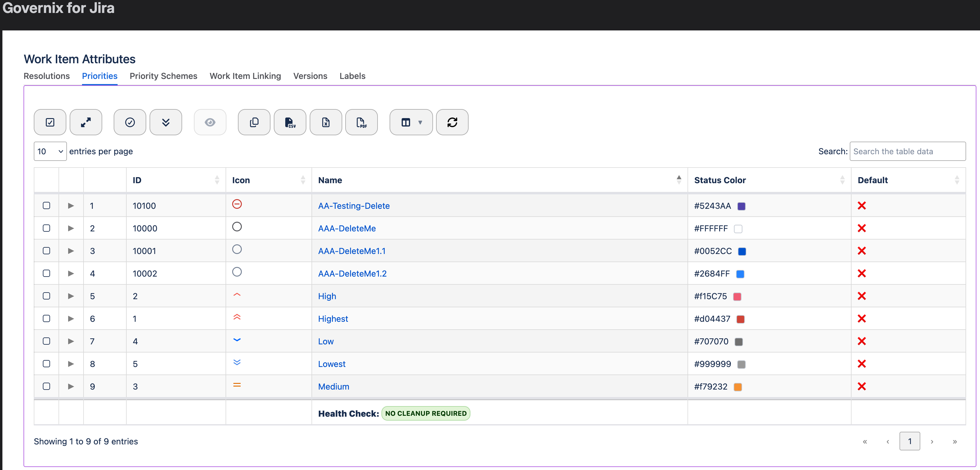Click the Lowest priority double-down icon
Viewport: 980px width, 470px height.
(237, 362)
